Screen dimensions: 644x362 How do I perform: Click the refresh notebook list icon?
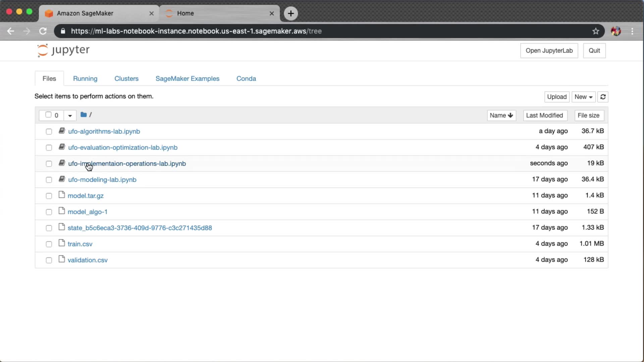pyautogui.click(x=603, y=97)
